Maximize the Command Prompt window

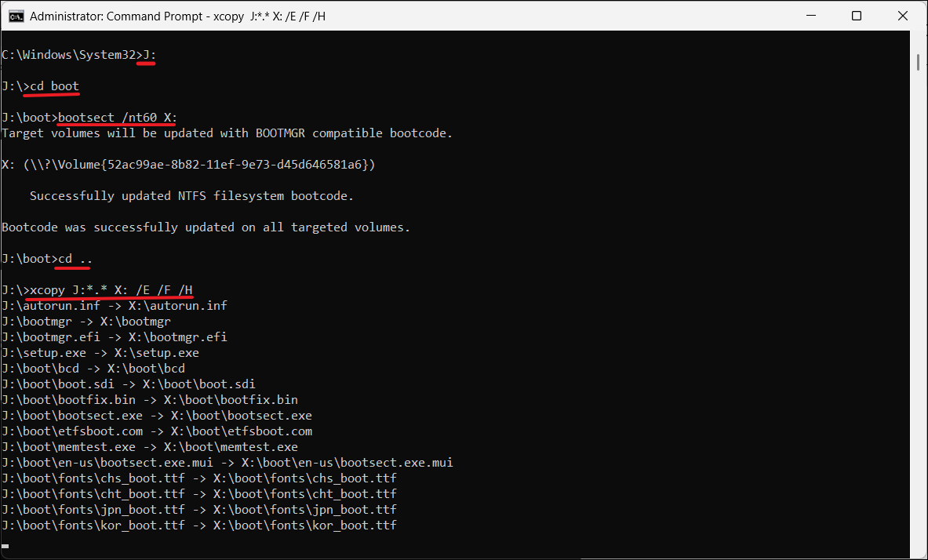click(857, 16)
